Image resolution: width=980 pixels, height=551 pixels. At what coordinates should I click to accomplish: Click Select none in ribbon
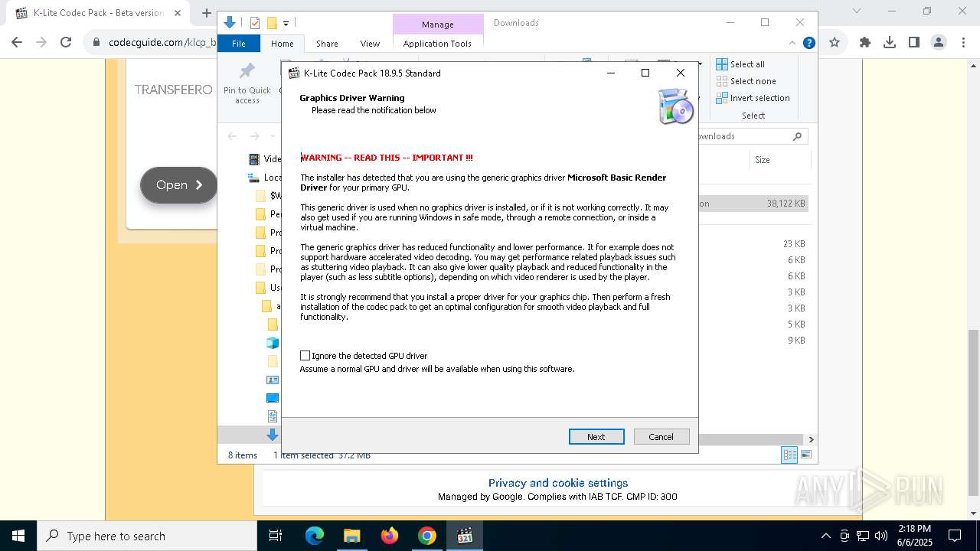point(746,81)
